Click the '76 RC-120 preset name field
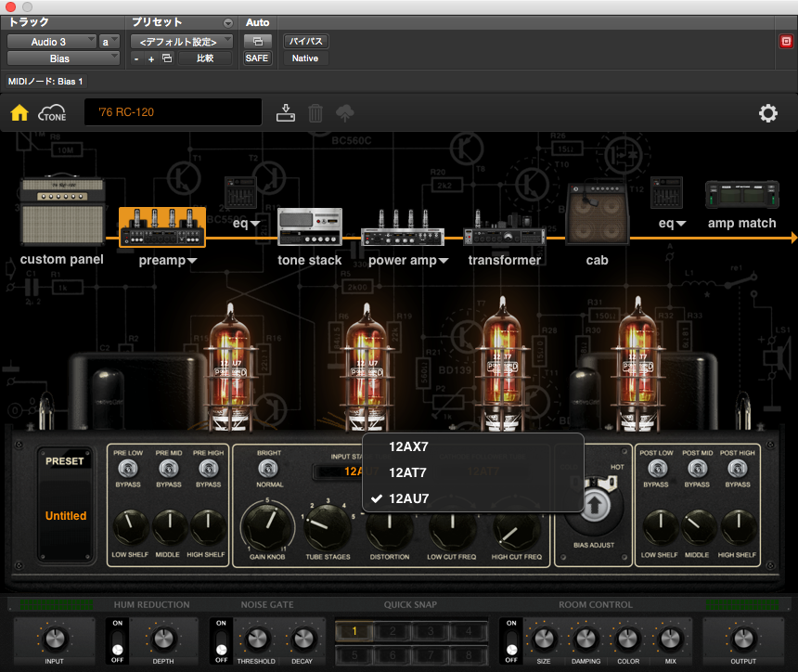The image size is (798, 672). [173, 112]
